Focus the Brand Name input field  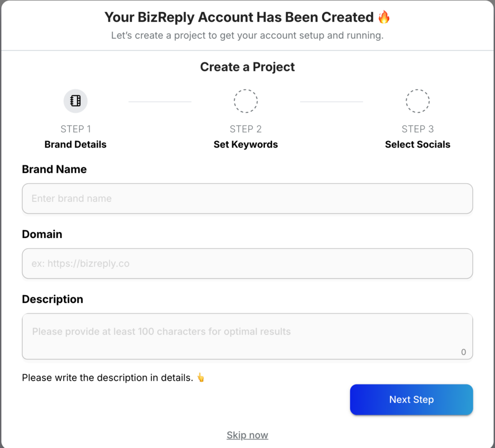247,198
